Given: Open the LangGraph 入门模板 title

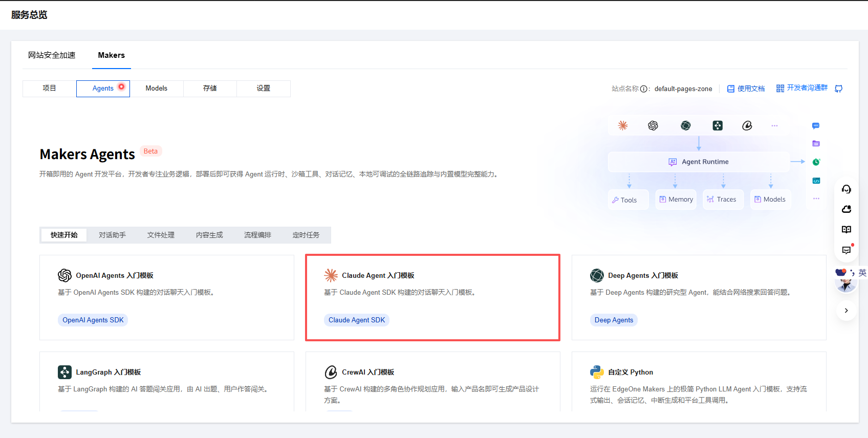Looking at the screenshot, I should pyautogui.click(x=108, y=372).
